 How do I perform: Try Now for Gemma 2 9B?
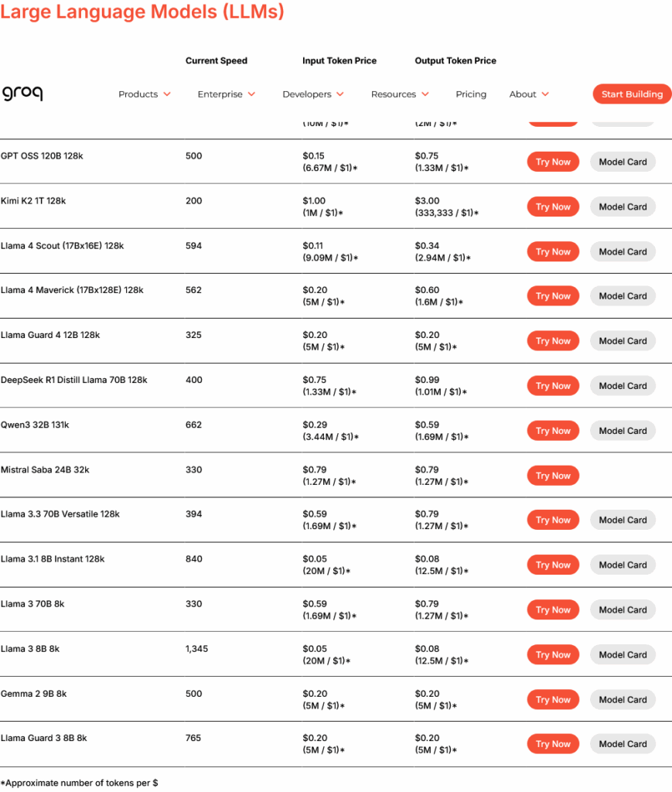[553, 700]
